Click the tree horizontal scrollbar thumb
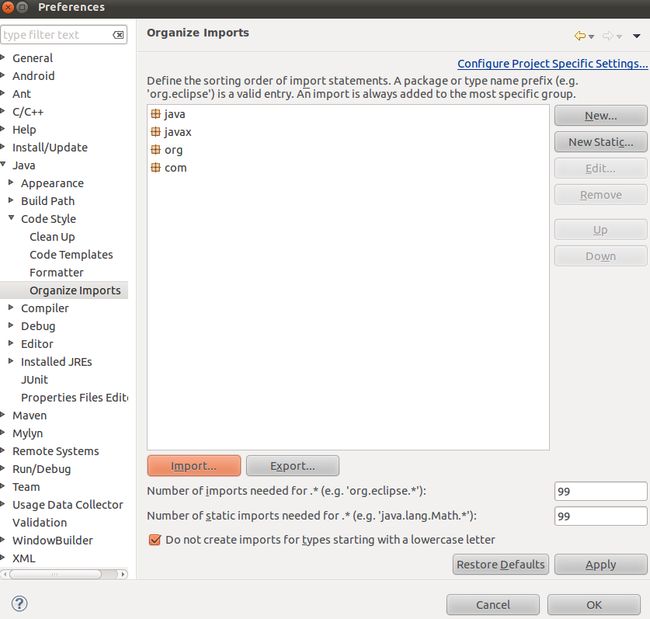The height and width of the screenshot is (619, 650). point(55,574)
